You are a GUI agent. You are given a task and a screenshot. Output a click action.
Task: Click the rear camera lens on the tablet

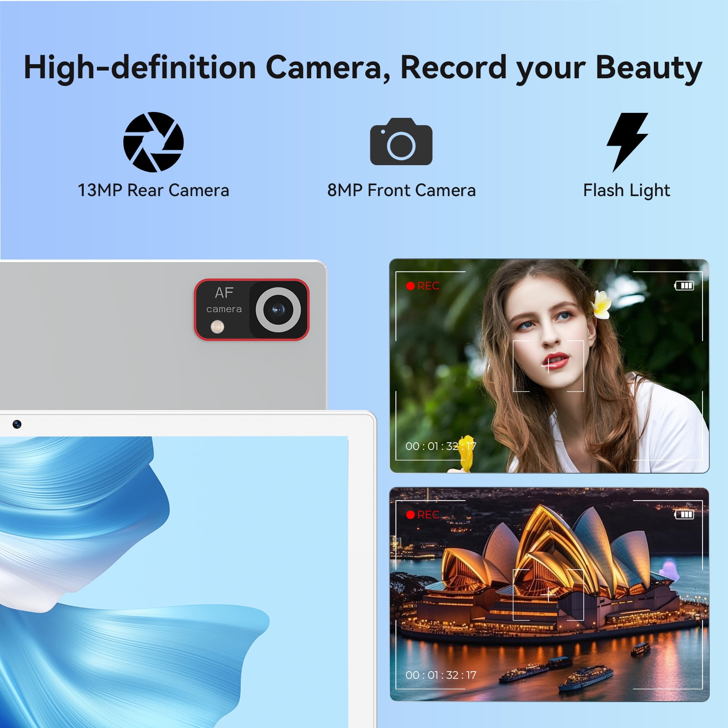[278, 310]
